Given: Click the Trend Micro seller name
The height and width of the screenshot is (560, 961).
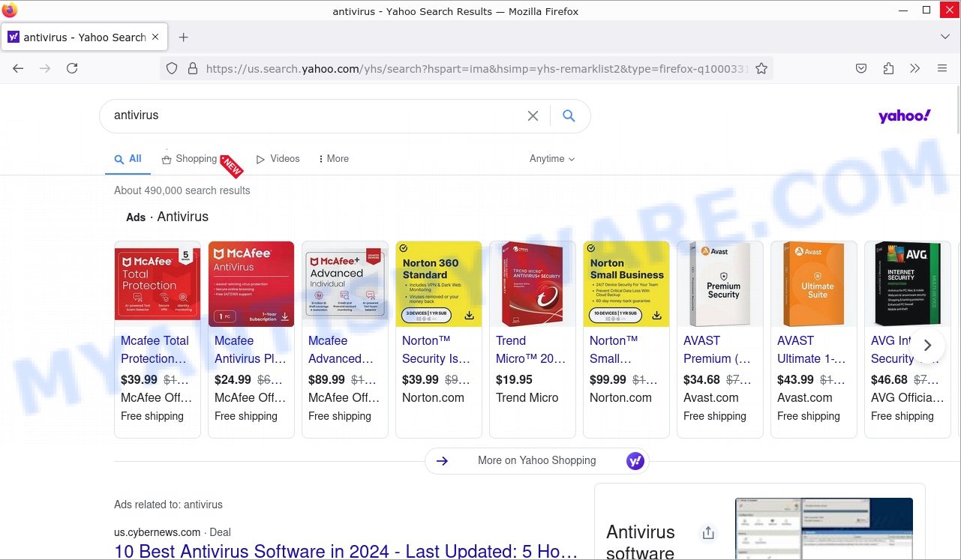Looking at the screenshot, I should [x=527, y=397].
